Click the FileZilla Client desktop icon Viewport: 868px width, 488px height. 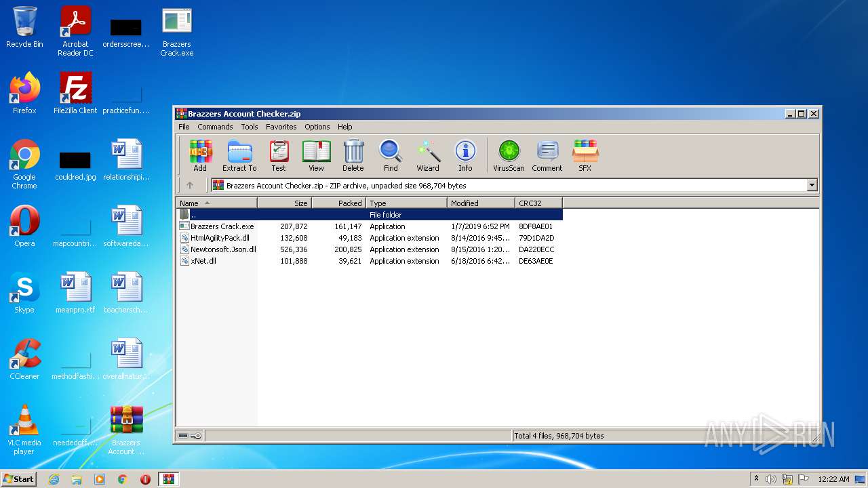coord(75,94)
